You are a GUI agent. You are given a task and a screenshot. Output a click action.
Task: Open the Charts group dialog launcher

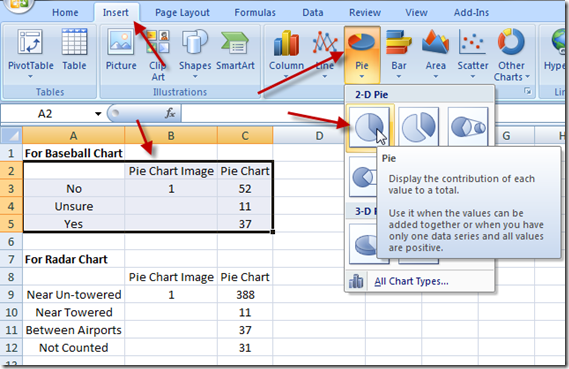[527, 91]
